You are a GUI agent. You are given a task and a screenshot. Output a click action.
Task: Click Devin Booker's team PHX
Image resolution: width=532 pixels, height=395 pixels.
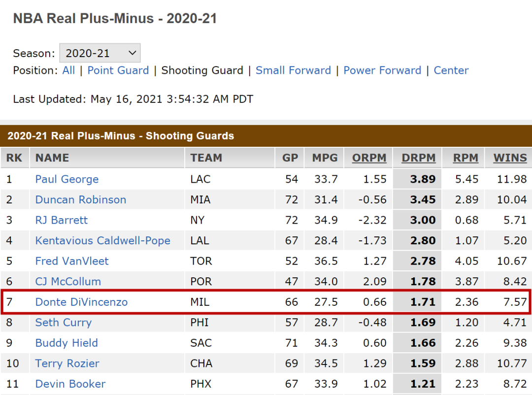pos(200,384)
